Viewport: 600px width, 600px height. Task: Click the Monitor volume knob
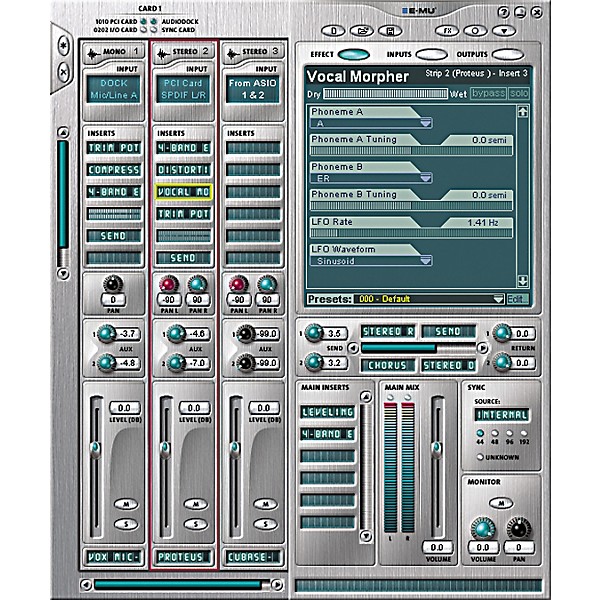[x=483, y=528]
